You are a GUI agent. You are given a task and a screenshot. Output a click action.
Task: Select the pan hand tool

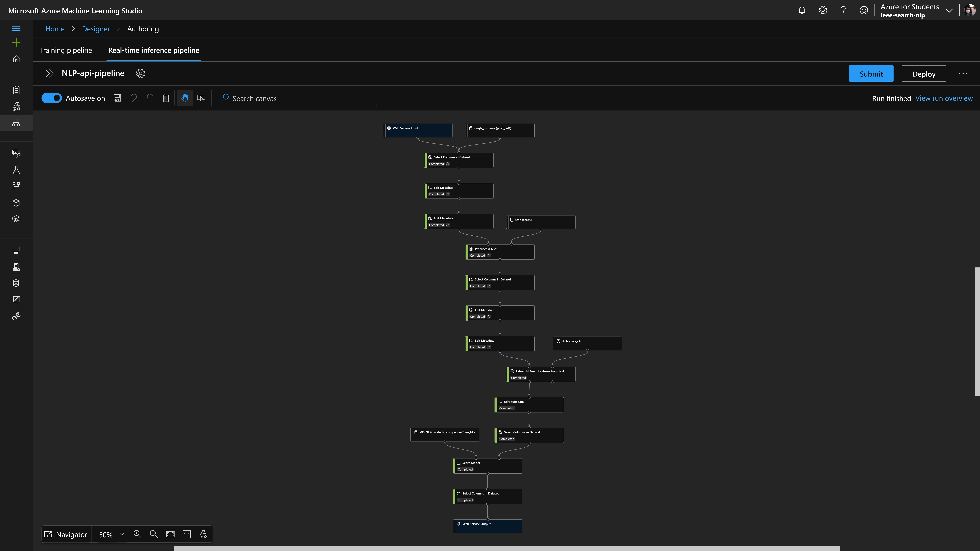point(185,98)
